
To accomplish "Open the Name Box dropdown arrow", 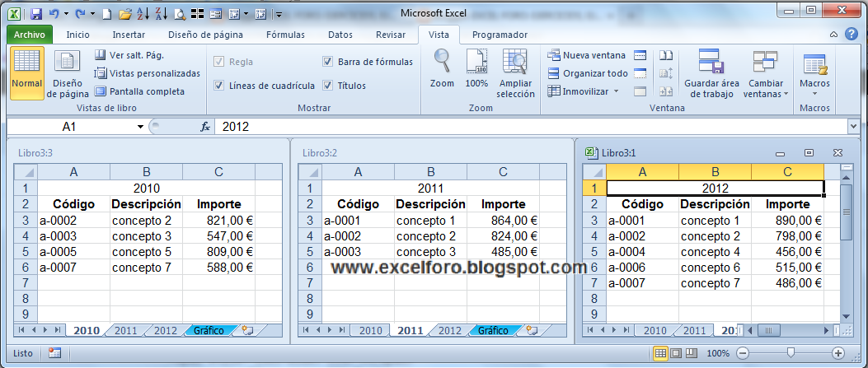I will (141, 127).
